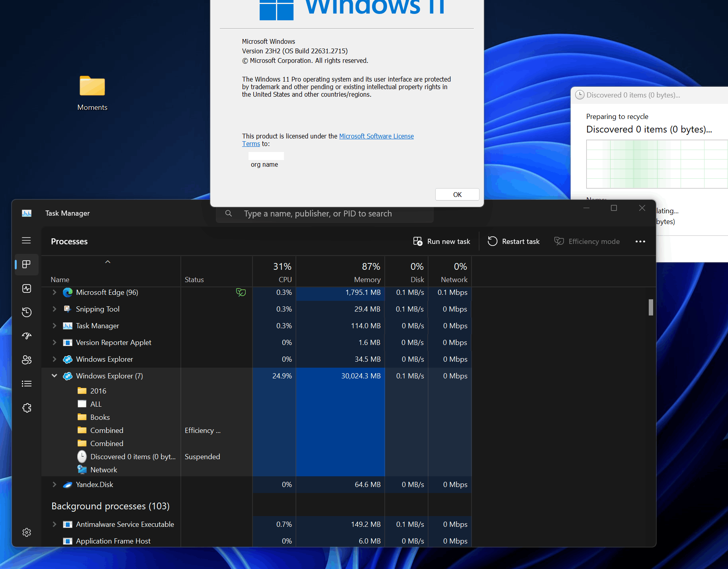The width and height of the screenshot is (728, 569).
Task: Click the Snipping Tool process icon
Action: tap(68, 309)
